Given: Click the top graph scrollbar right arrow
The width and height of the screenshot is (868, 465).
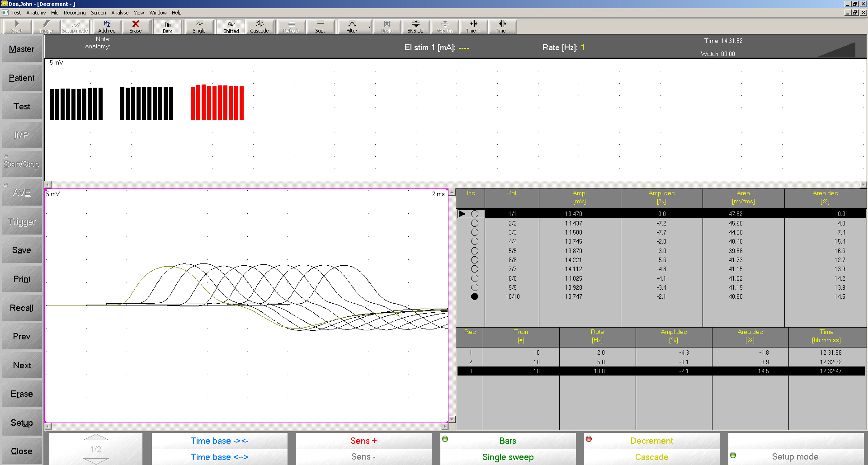Looking at the screenshot, I should tap(863, 185).
